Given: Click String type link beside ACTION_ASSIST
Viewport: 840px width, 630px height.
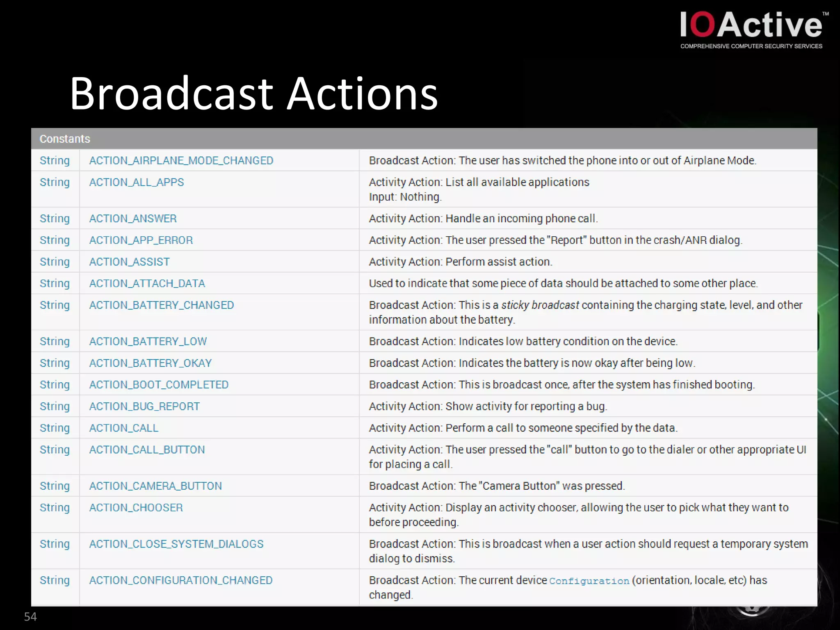Looking at the screenshot, I should click(55, 262).
